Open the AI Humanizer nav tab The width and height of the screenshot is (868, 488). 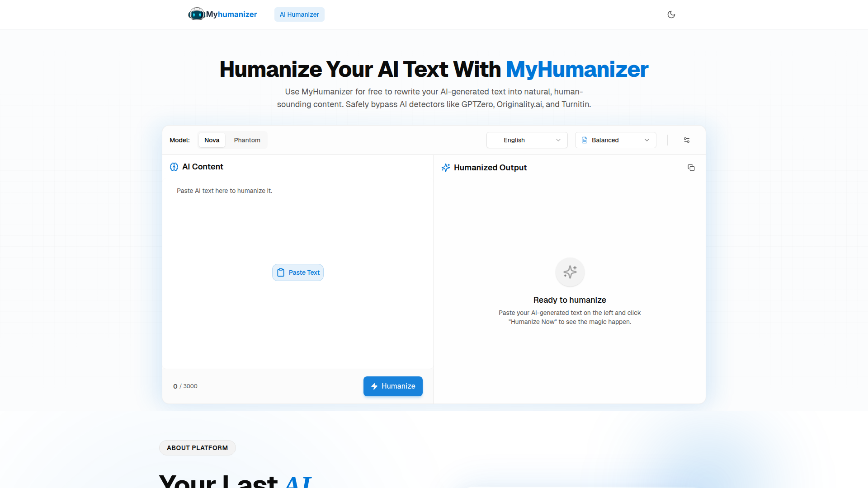[299, 14]
